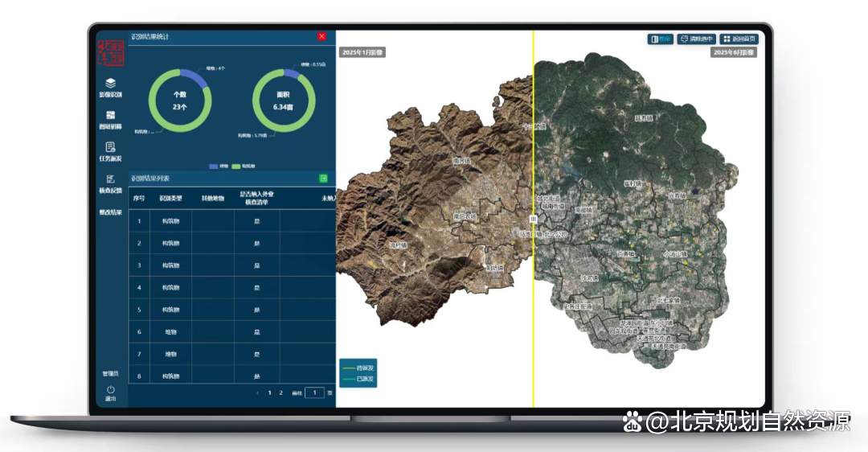The width and height of the screenshot is (868, 452).
Task: Open 任务派发 task dispatch icon
Action: 111,147
